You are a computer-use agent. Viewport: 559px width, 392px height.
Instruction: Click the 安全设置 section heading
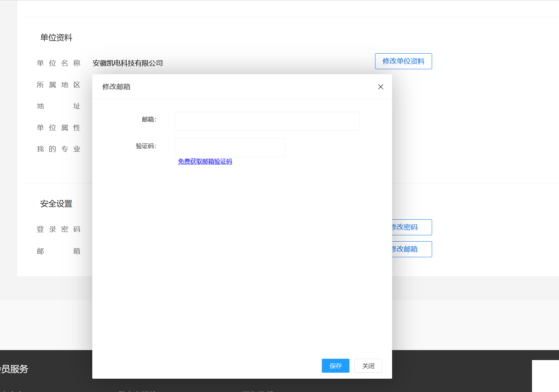tap(56, 204)
